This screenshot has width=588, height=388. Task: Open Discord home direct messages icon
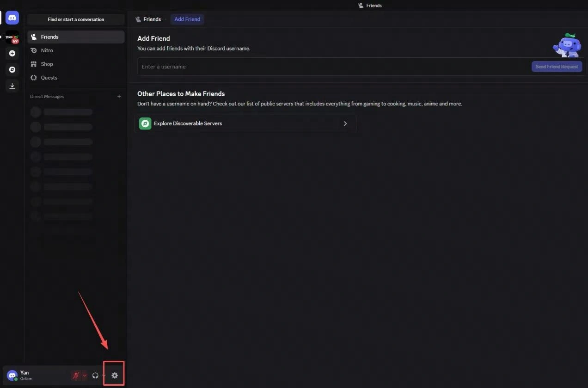[x=12, y=18]
